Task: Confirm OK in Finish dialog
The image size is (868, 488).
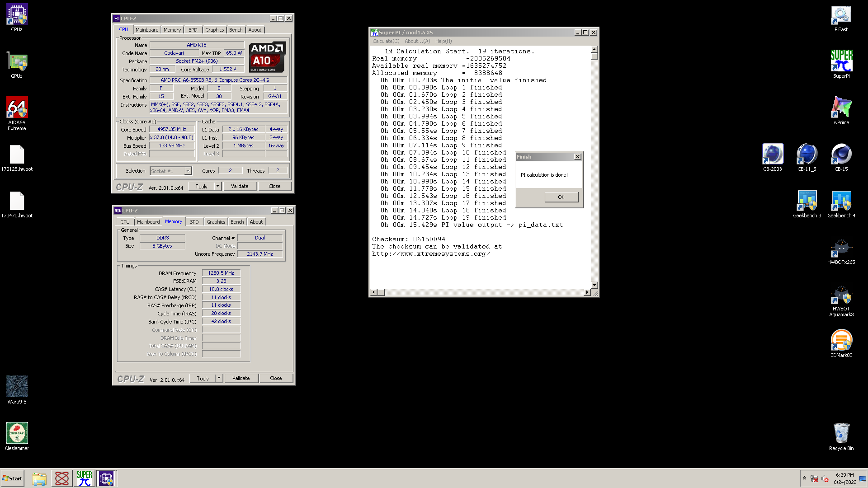Action: [561, 197]
